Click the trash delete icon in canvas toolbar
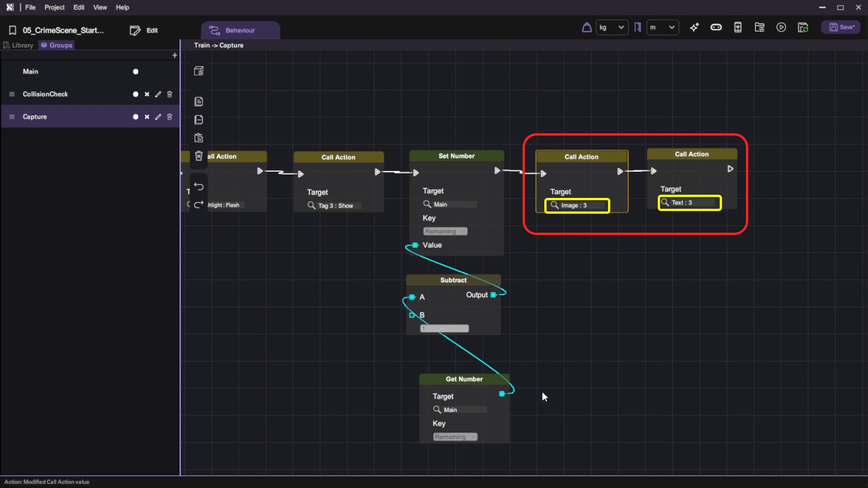 tap(198, 156)
